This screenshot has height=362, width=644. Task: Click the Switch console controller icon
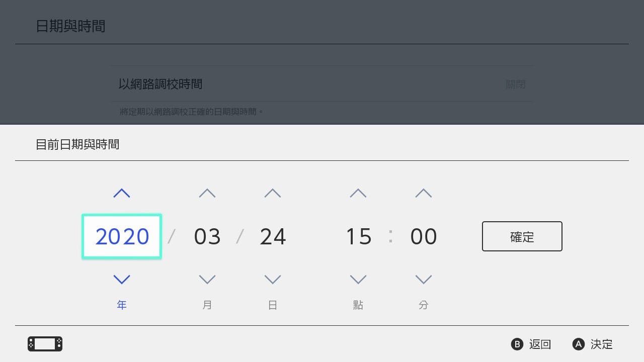click(x=45, y=344)
